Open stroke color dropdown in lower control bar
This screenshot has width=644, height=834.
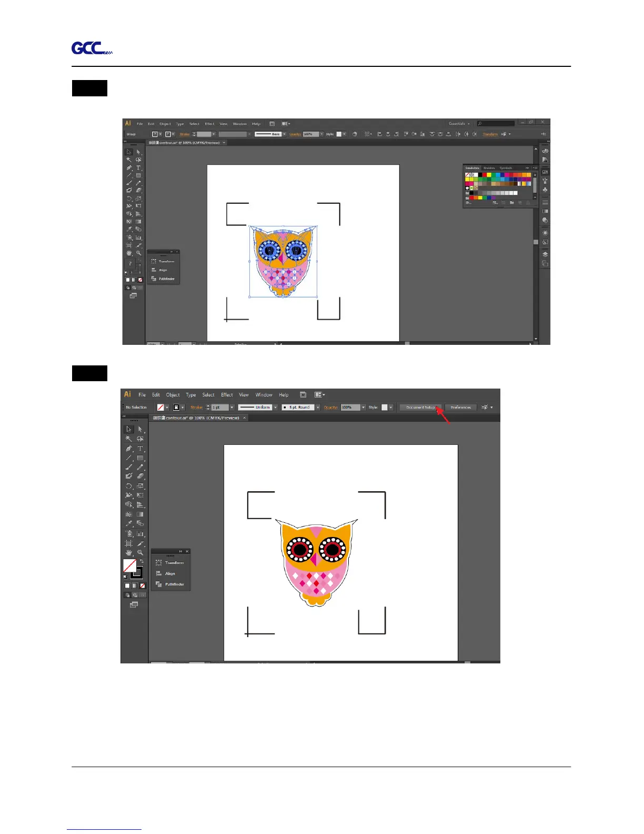[183, 408]
